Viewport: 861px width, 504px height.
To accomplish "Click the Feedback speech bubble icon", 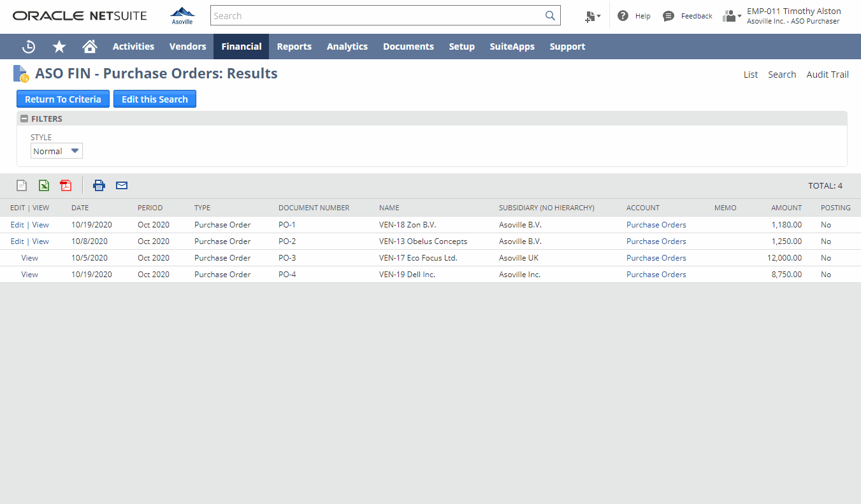I will (x=669, y=16).
